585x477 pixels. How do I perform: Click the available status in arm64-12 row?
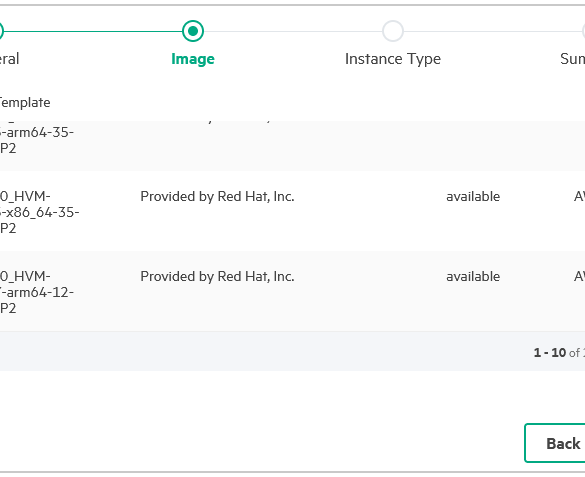click(x=473, y=276)
